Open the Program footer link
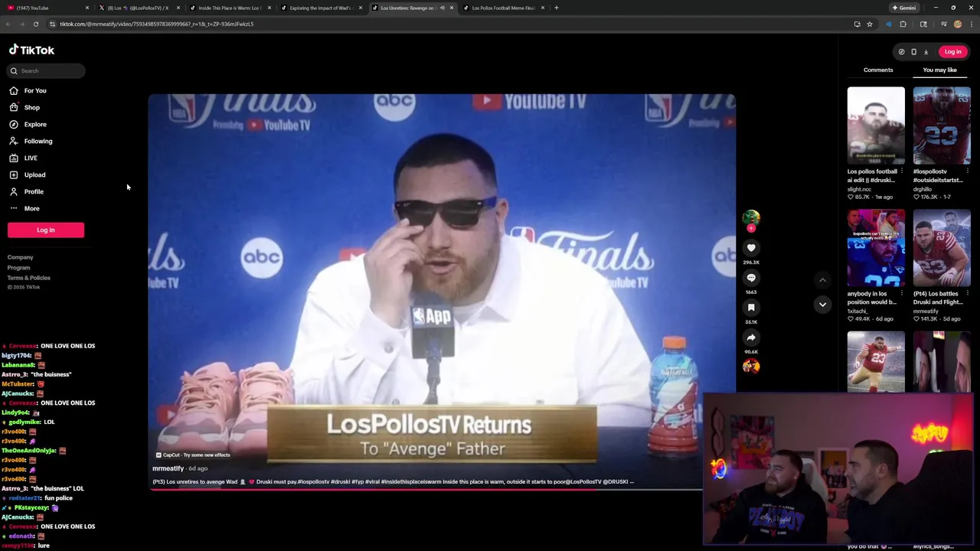 click(x=19, y=267)
